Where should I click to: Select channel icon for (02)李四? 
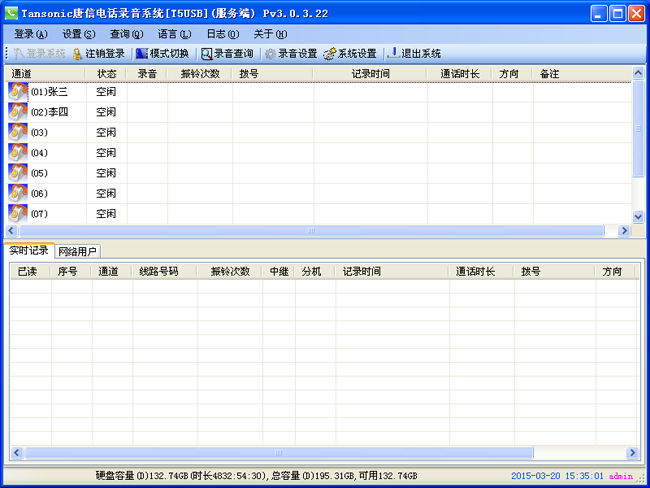tap(18, 112)
